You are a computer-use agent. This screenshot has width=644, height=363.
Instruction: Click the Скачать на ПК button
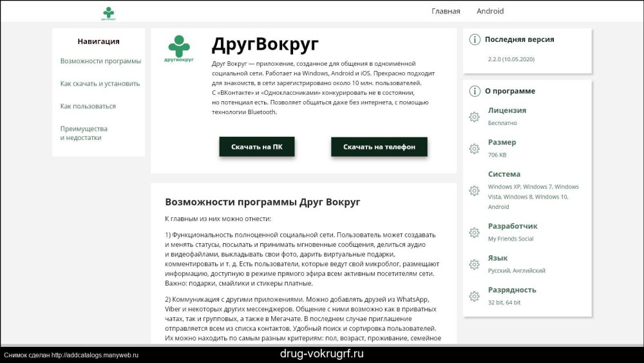[257, 147]
